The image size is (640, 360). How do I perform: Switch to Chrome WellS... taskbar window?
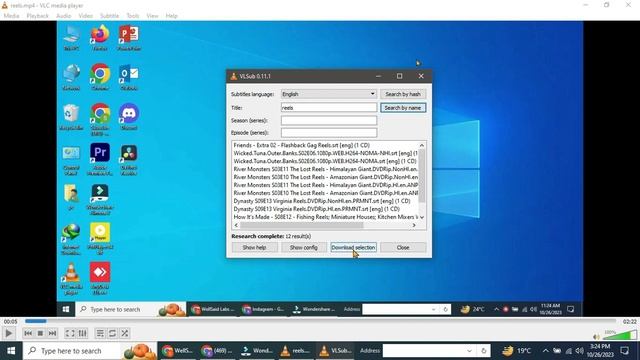point(178,351)
